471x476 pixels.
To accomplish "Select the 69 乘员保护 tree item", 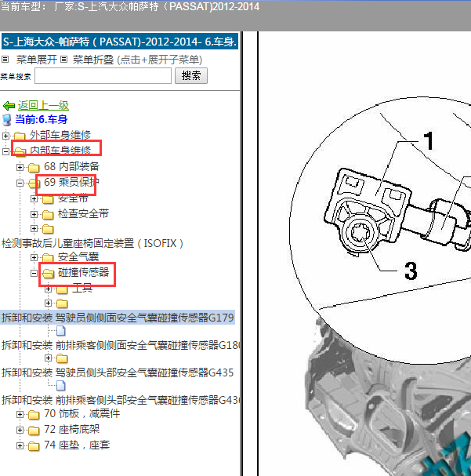I will pos(71,182).
